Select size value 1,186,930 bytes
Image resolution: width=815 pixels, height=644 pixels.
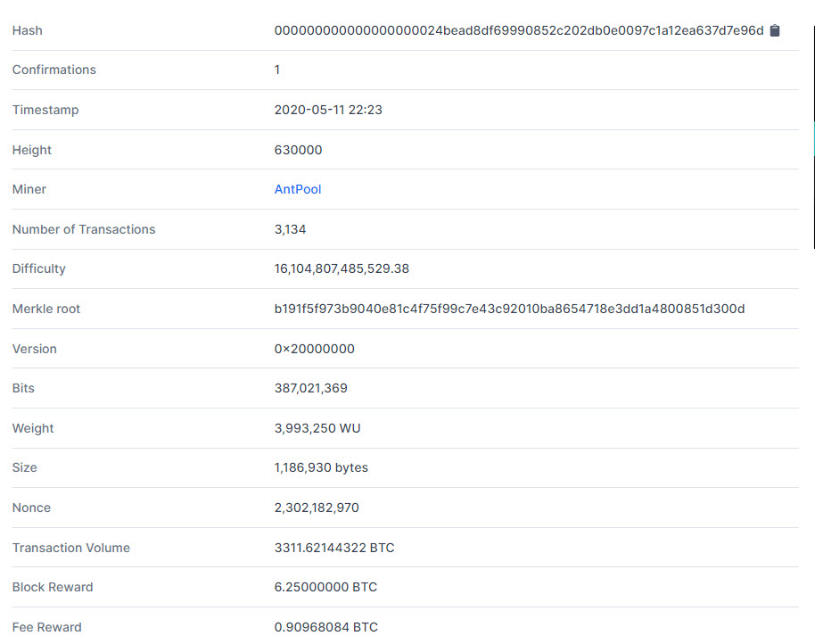[321, 467]
